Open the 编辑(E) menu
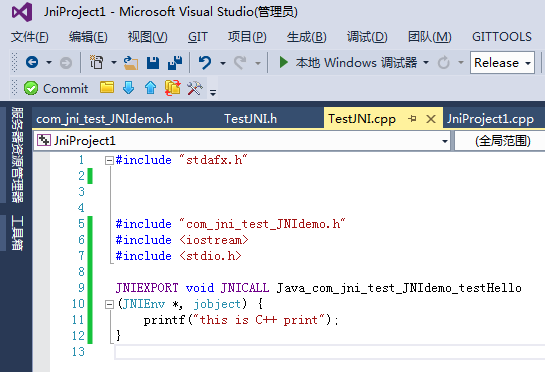 88,37
